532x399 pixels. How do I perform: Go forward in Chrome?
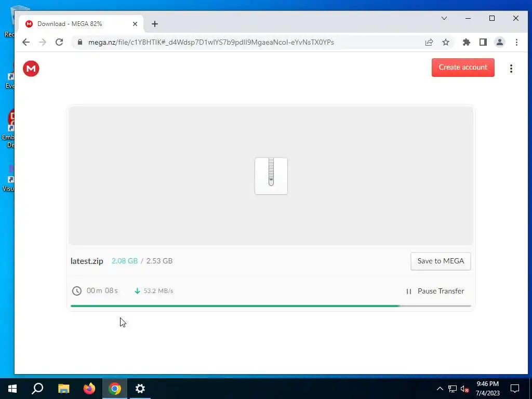pyautogui.click(x=43, y=42)
